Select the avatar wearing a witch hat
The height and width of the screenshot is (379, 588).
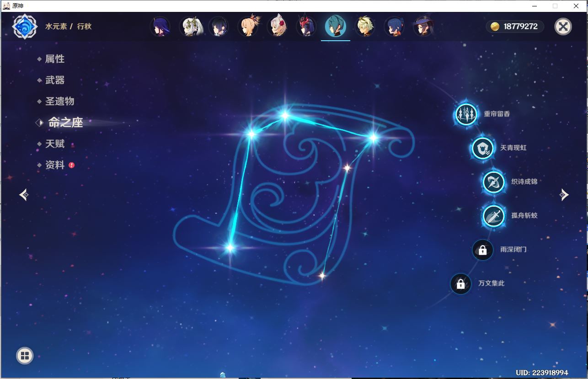pos(423,27)
